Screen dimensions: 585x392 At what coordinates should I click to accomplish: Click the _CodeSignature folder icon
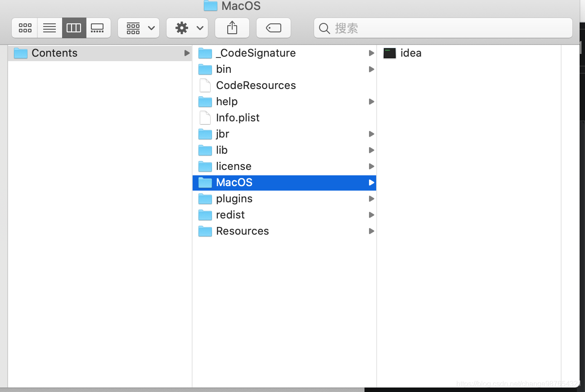coord(205,53)
